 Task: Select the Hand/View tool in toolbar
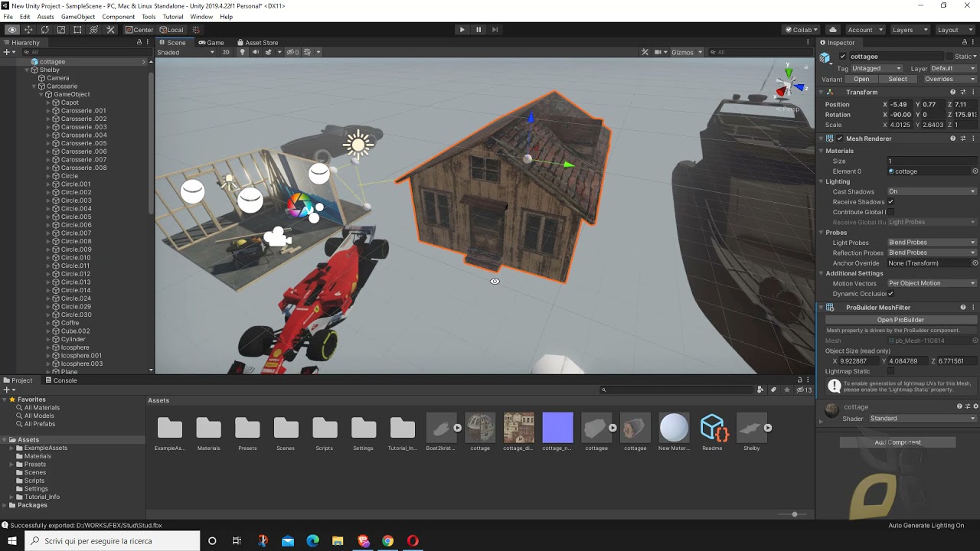11,30
